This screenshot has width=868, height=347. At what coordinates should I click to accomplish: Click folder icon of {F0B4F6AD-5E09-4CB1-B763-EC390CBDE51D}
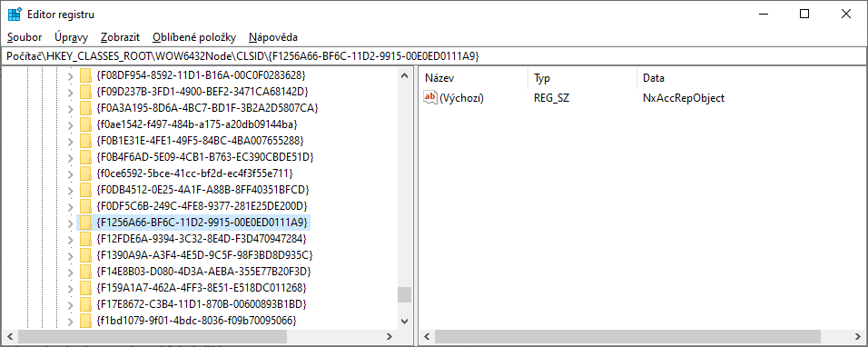click(x=85, y=157)
